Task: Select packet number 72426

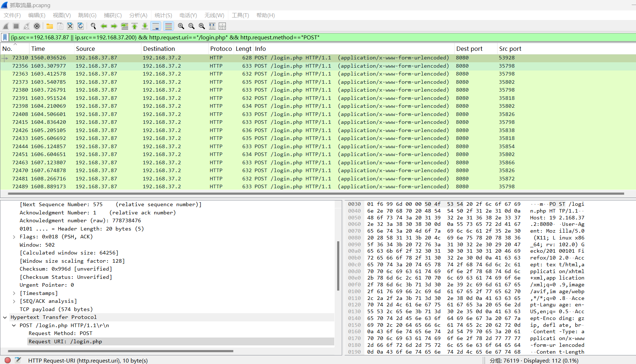Action: click(318, 130)
